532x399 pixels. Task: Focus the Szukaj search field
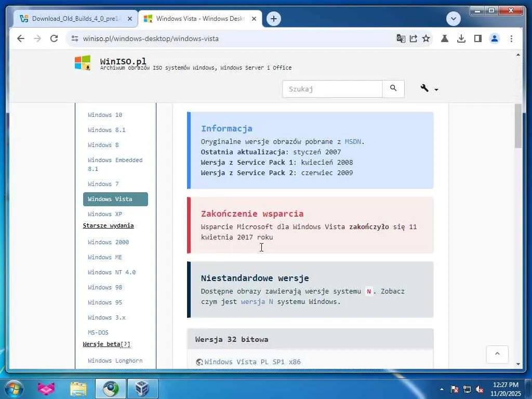pyautogui.click(x=332, y=89)
